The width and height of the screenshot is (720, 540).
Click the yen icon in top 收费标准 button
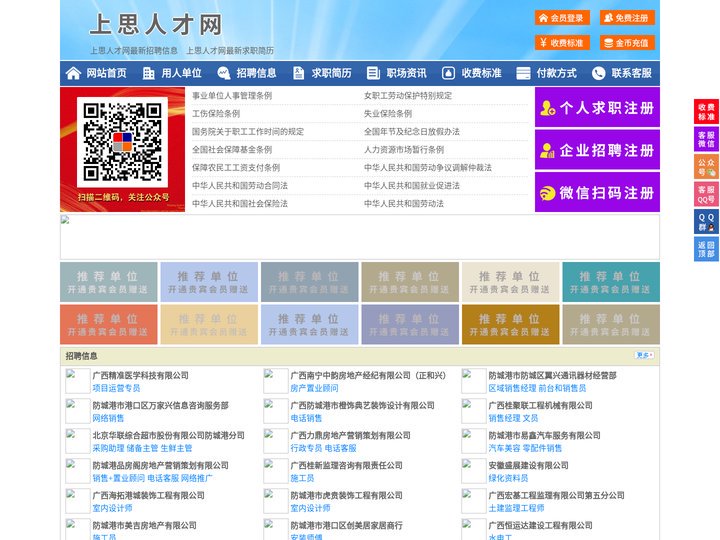point(544,43)
